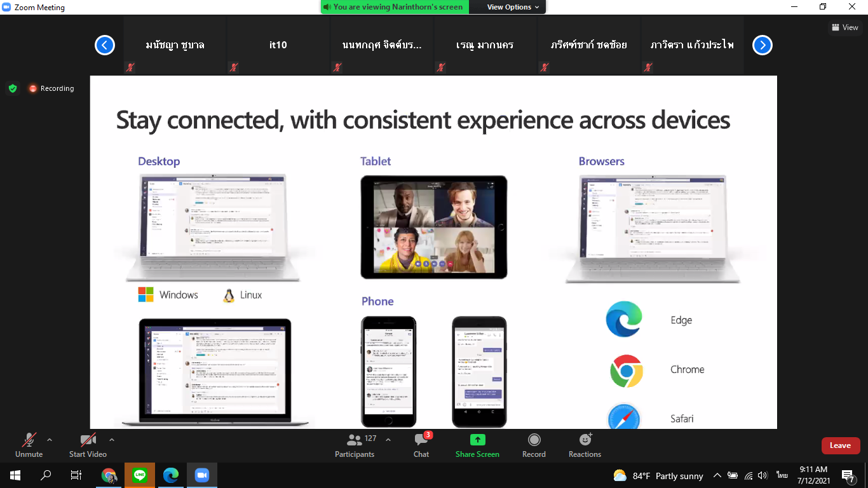Click muted mic icon on เรณู มากนคร tile

pyautogui.click(x=441, y=67)
